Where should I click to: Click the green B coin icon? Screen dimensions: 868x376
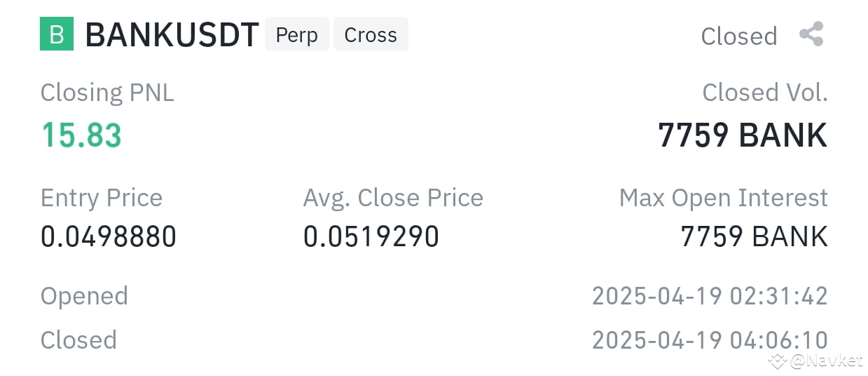click(x=57, y=34)
